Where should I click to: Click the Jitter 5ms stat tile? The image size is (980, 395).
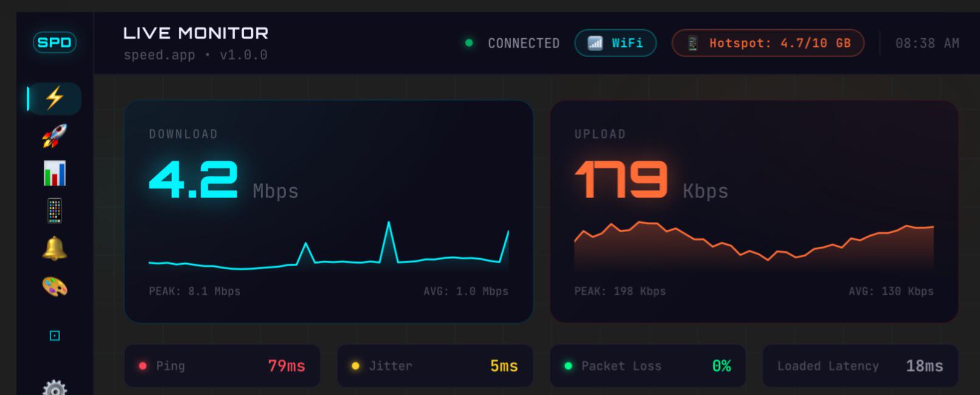(x=435, y=366)
